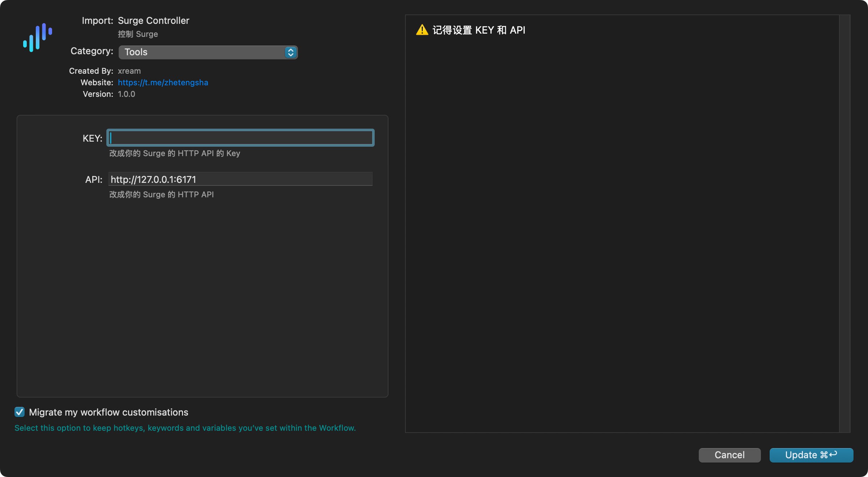Click the version number '1.0.0'

coord(126,94)
